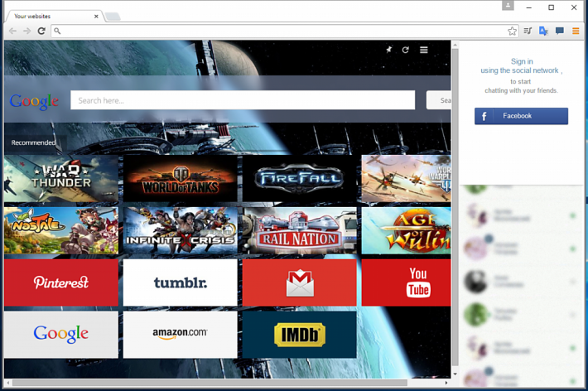Open the chat bubble extension icon
This screenshot has width=588, height=391.
coord(560,31)
